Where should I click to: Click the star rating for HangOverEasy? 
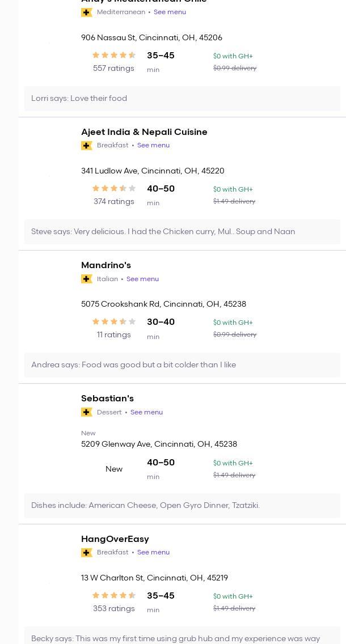pyautogui.click(x=114, y=596)
